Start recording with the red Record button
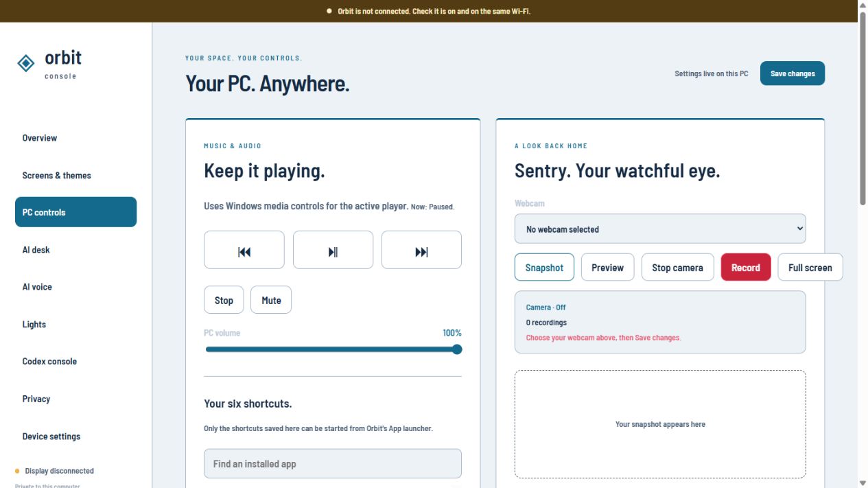Viewport: 868px width, 488px height. coord(745,268)
